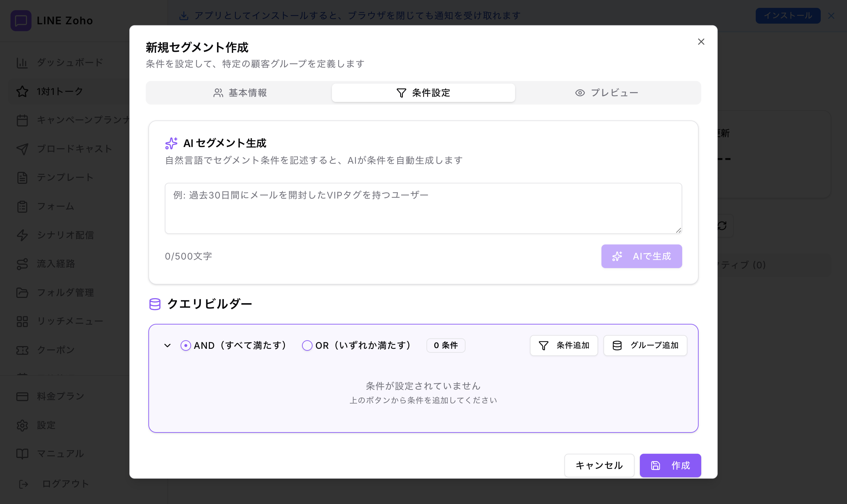Select the AND（すべて満たす）radio button
847x504 pixels.
pos(185,345)
